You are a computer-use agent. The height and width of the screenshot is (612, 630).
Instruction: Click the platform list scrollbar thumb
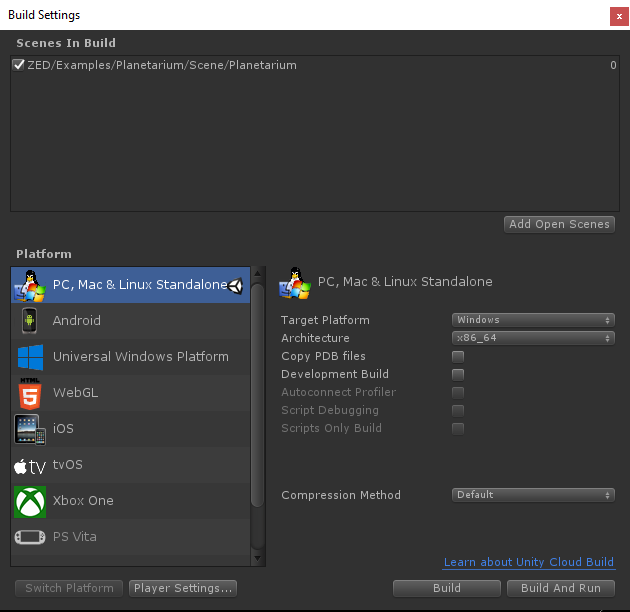click(258, 395)
